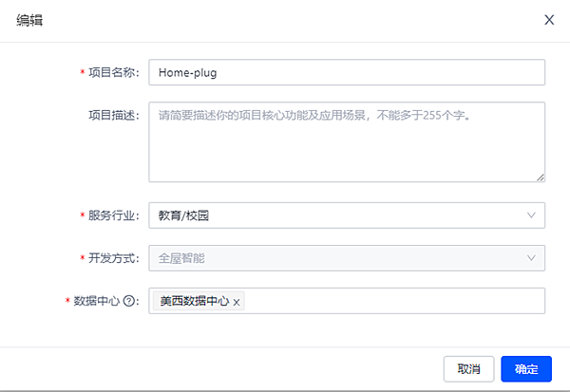The height and width of the screenshot is (392, 570).
Task: Select the 美西数据中心 tag text
Action: 194,301
